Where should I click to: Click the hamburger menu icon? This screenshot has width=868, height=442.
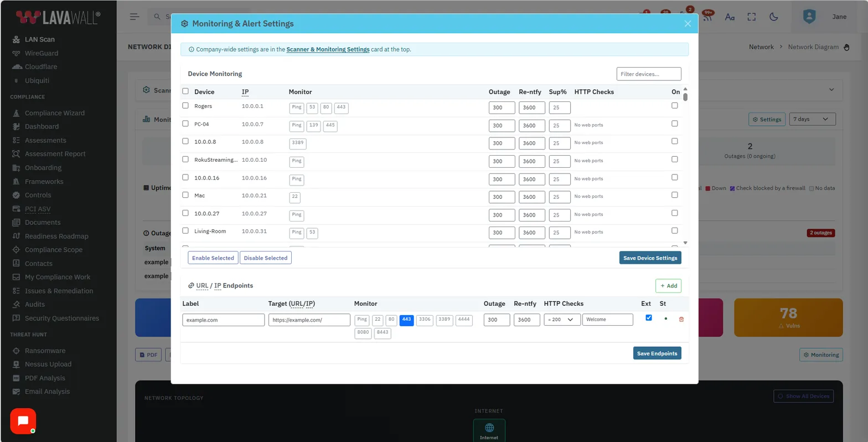(x=135, y=17)
